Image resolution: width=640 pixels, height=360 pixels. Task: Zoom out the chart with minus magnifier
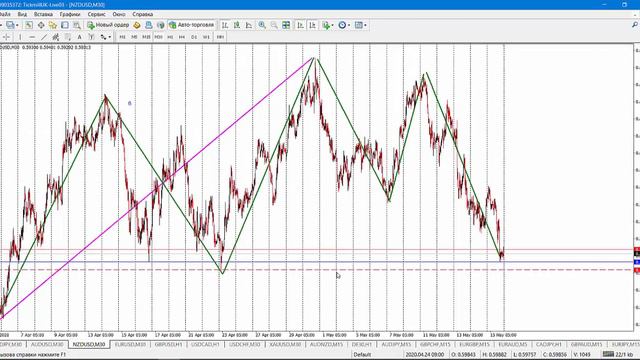[274, 25]
